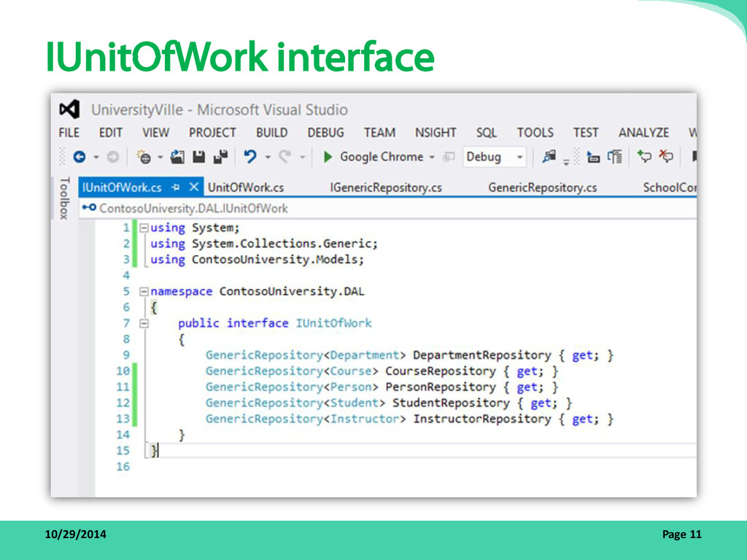Open the BUILD menu
Screen dimensions: 747x560
point(271,133)
